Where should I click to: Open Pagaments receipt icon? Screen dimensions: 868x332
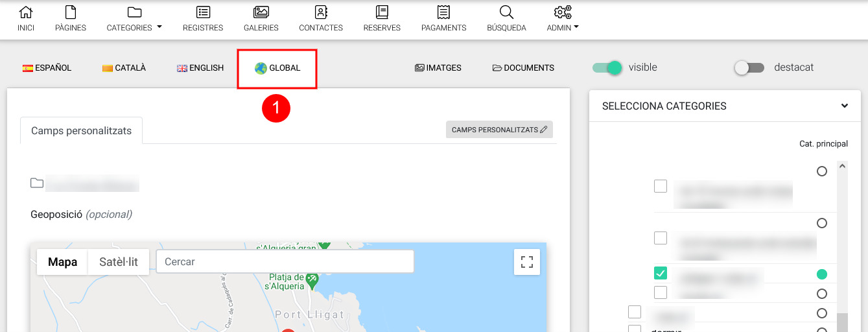point(443,12)
